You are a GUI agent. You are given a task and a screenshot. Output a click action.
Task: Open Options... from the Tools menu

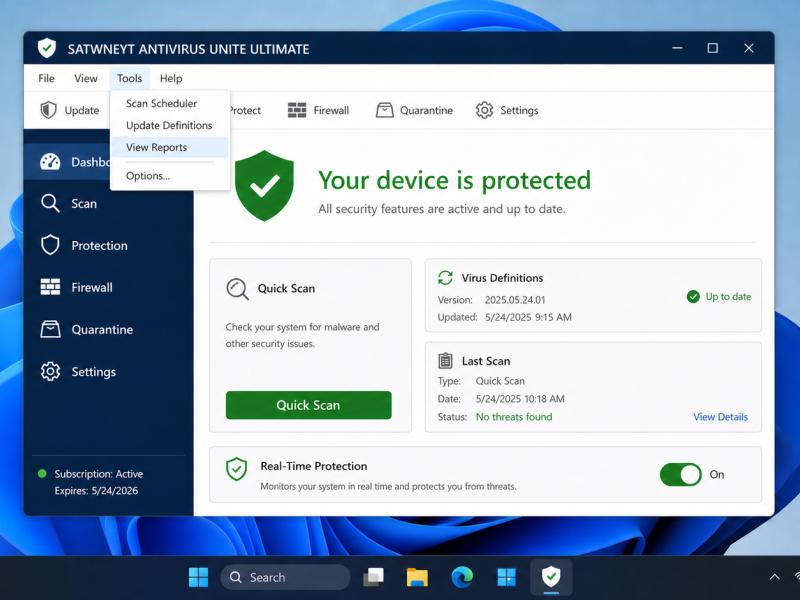(170, 176)
